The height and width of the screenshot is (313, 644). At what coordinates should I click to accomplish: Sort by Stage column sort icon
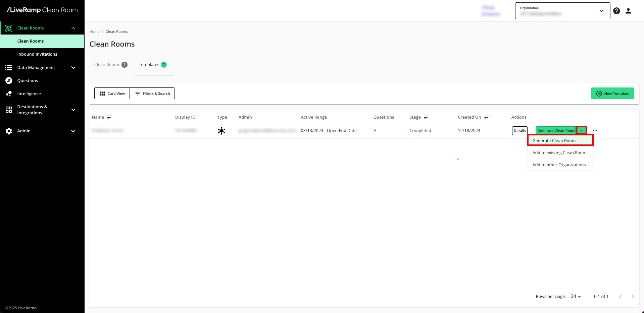click(427, 117)
